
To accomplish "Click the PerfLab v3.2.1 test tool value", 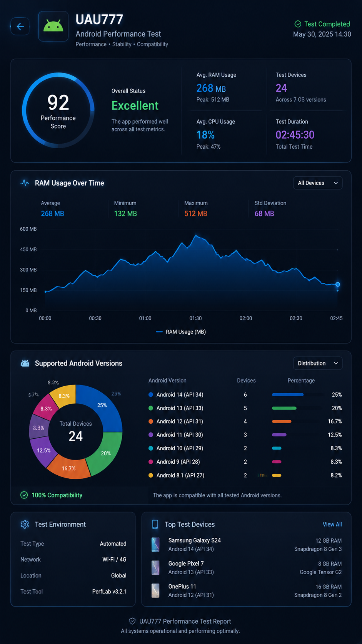I will coord(109,591).
